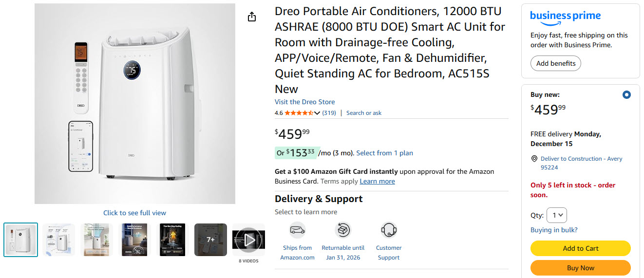Click the Ships from Amazon.com truck icon
The width and height of the screenshot is (644, 278).
click(297, 230)
